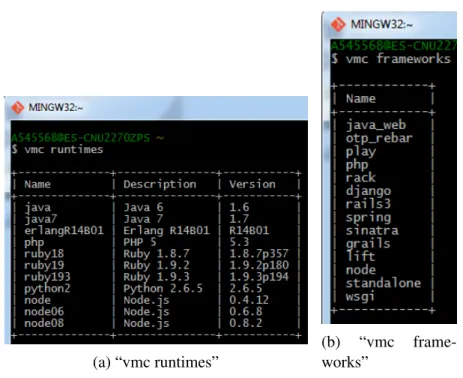
Task: Click the 'Ruby 1.9.2' description
Action: (x=156, y=265)
